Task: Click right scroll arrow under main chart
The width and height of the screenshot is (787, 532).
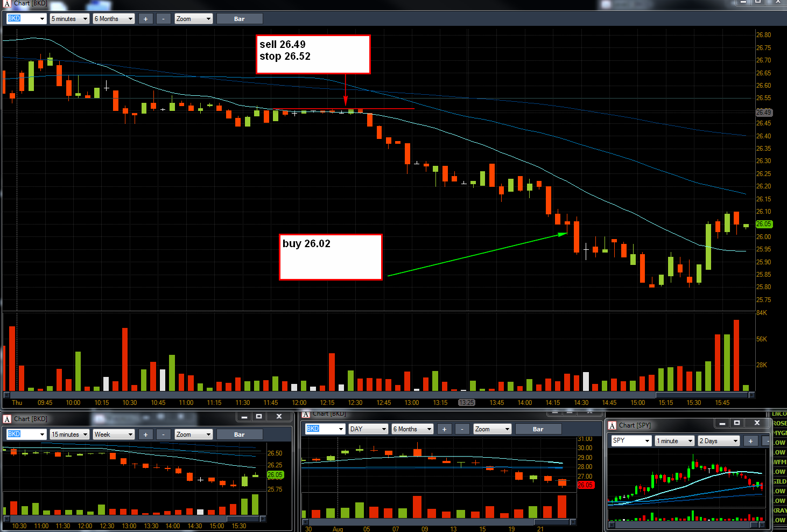Action: click(751, 395)
